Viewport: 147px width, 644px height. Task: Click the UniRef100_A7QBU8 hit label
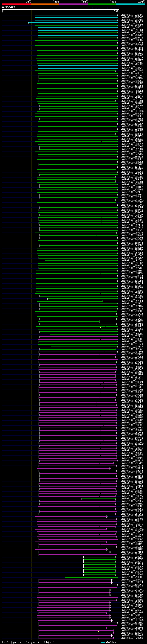132,600
